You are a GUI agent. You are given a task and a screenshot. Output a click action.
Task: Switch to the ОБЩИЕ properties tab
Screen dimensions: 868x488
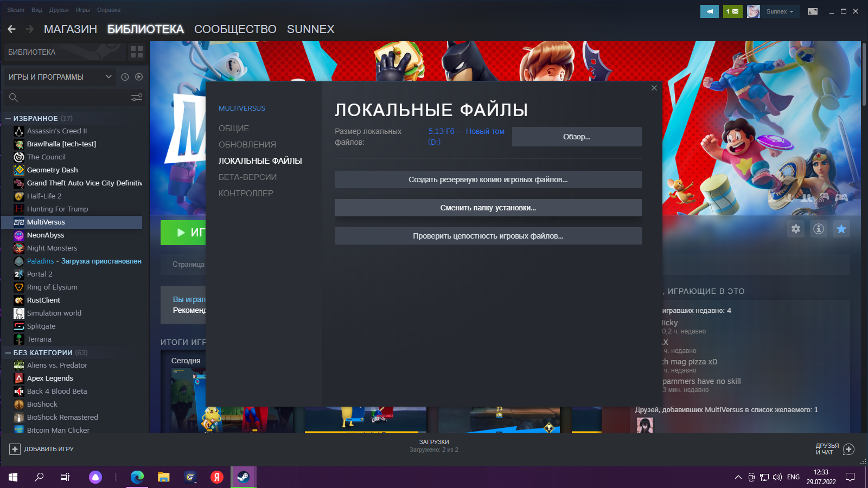[x=234, y=129]
